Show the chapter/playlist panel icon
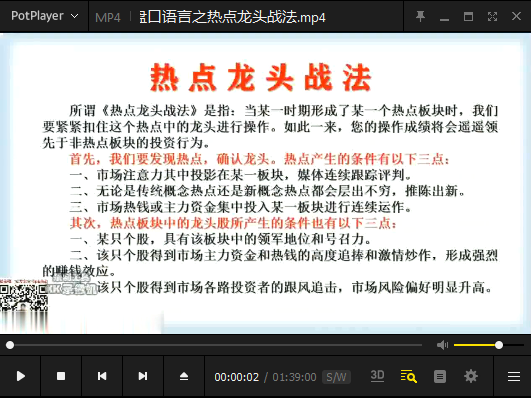Image resolution: width=531 pixels, height=398 pixels. pos(440,376)
